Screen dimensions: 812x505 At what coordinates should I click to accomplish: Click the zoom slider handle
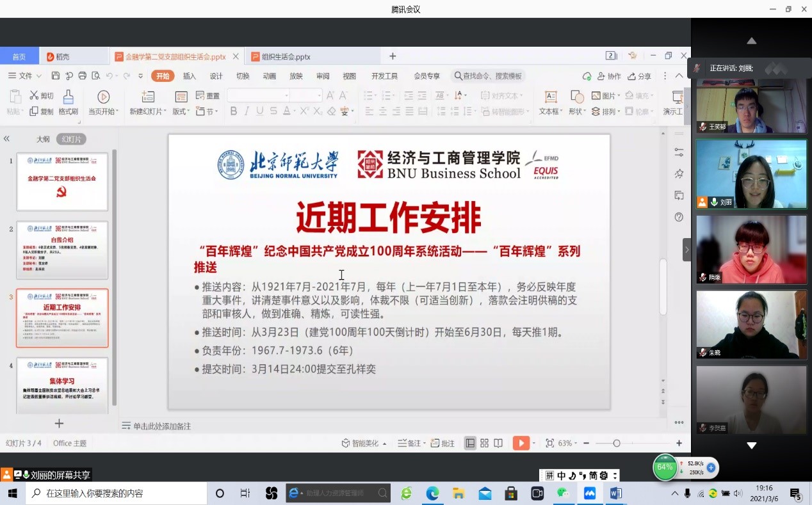(617, 443)
